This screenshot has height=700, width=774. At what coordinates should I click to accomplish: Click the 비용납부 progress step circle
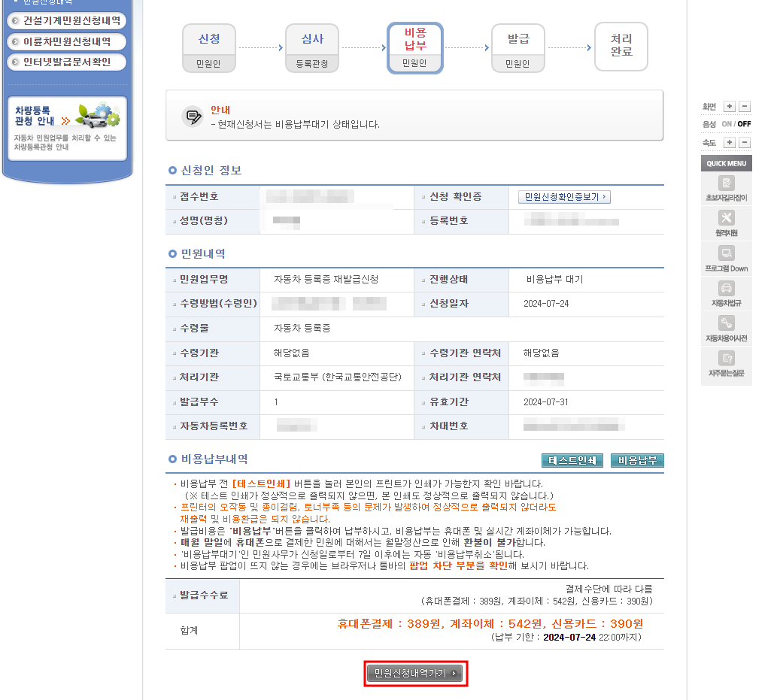click(x=414, y=47)
